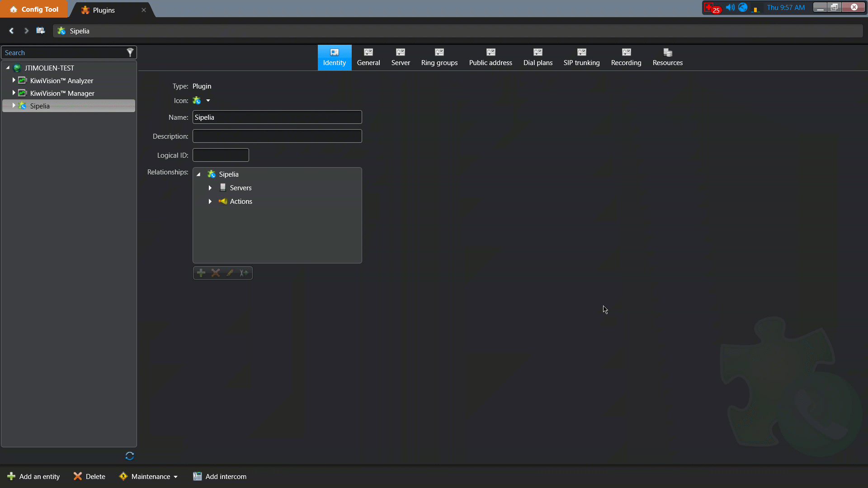Click the plugin icon next to Icon label
Screen dimensions: 868x488
tap(197, 100)
